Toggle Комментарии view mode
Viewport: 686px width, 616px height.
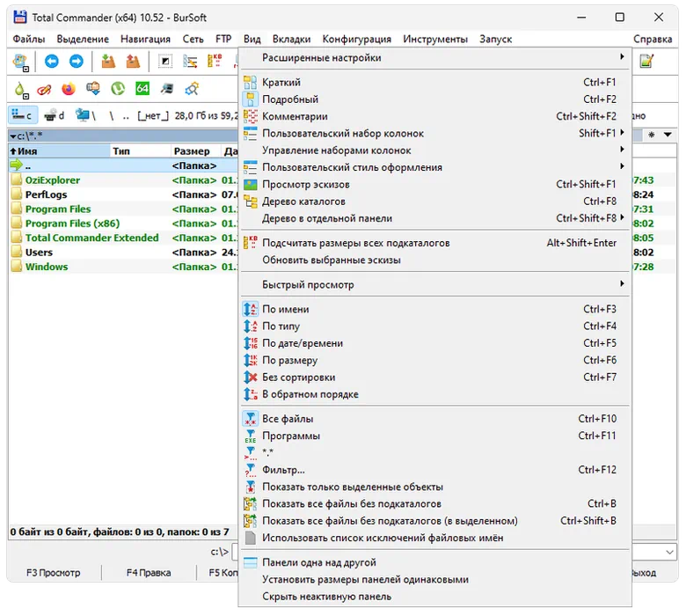point(434,116)
